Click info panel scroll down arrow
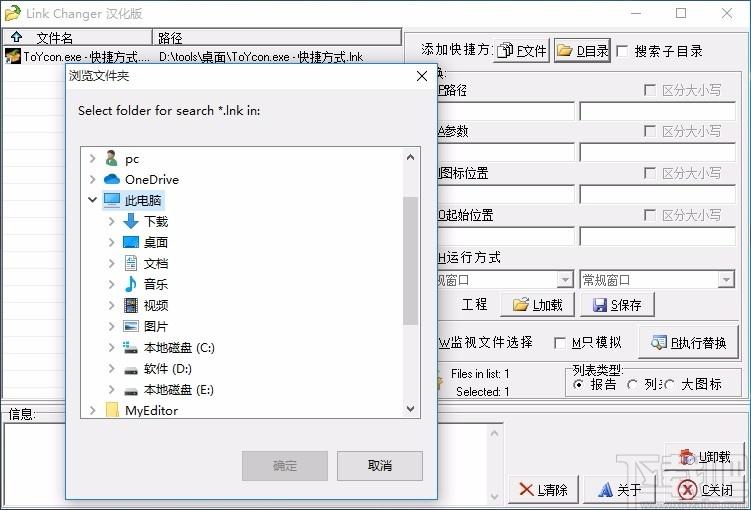Screen dimensions: 751x510 pos(494,497)
